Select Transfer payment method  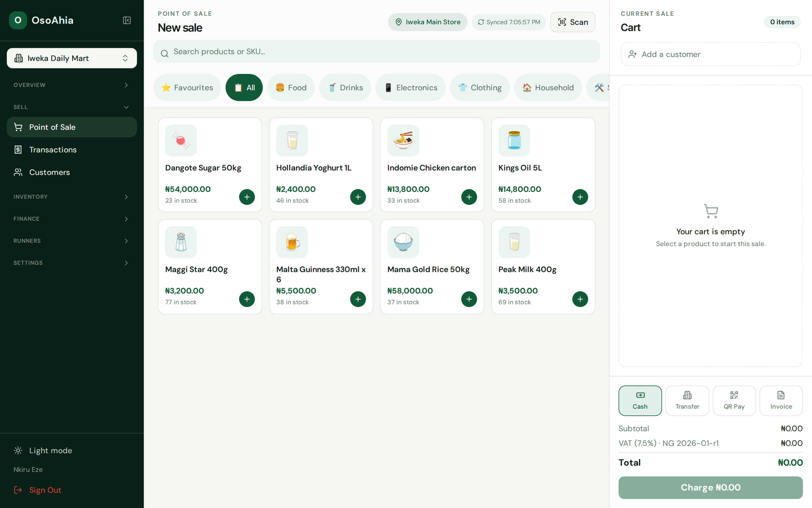coord(687,400)
